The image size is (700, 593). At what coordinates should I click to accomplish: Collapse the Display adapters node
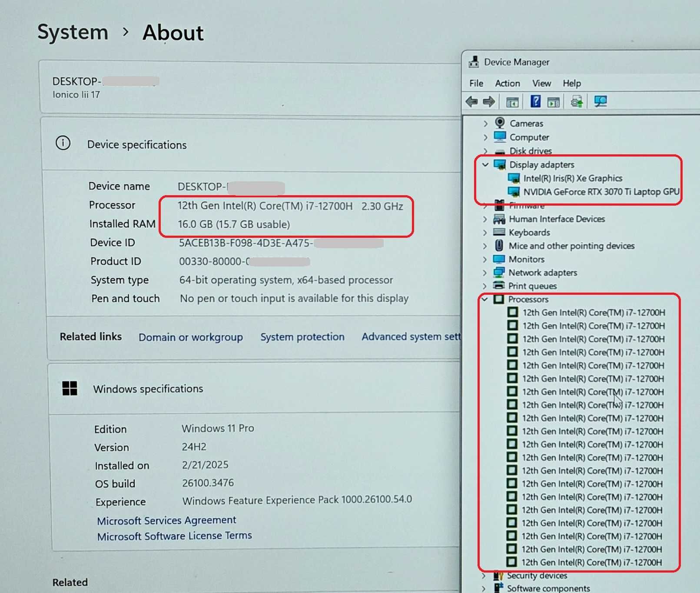(485, 164)
